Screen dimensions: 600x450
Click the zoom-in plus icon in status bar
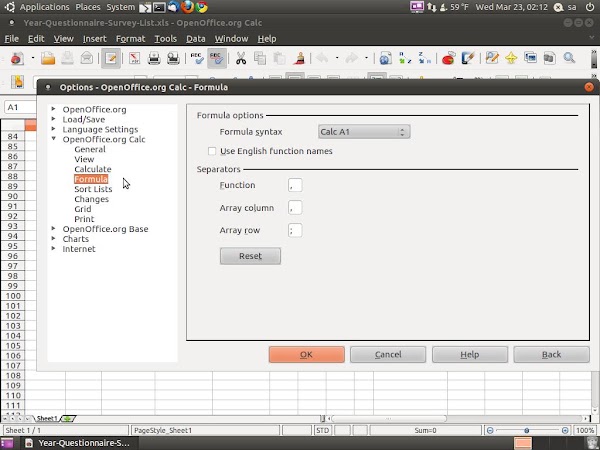click(565, 430)
